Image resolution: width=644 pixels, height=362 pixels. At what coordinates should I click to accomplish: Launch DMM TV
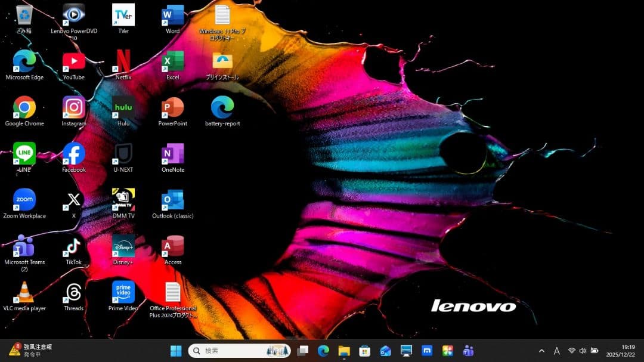pos(123,200)
